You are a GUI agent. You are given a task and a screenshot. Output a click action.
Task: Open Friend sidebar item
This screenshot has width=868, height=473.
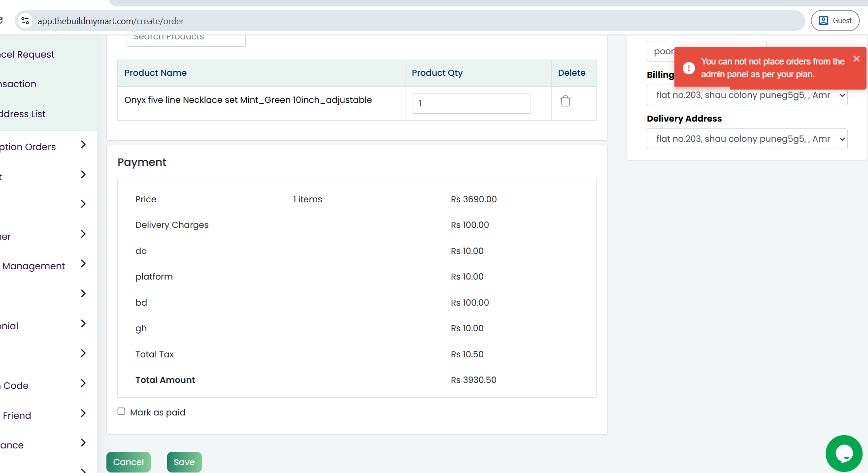[17, 416]
